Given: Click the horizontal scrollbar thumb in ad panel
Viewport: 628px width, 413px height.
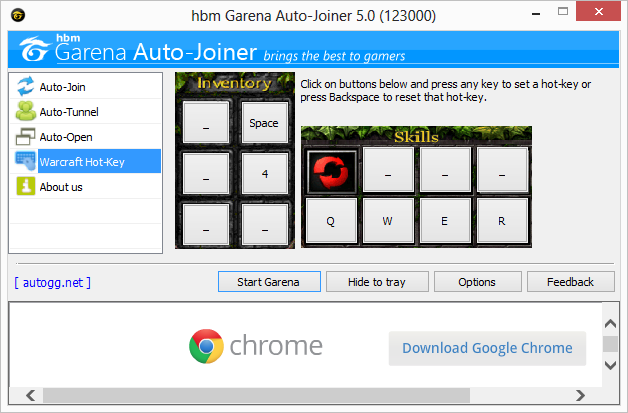Looking at the screenshot, I should coord(256,395).
